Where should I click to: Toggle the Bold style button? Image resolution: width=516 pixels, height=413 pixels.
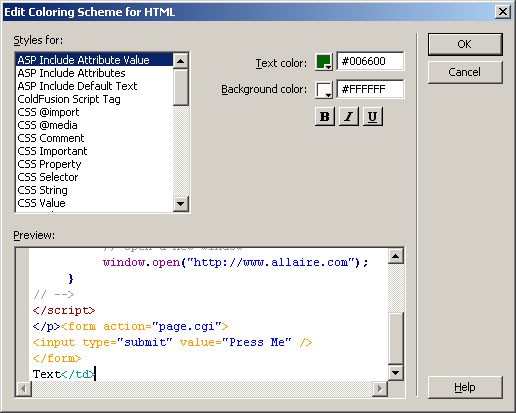(325, 117)
